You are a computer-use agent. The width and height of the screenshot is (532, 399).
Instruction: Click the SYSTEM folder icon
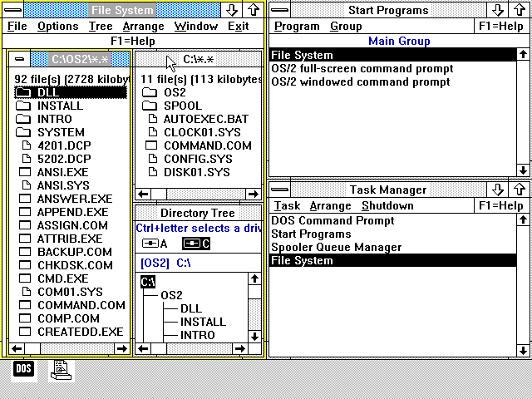pos(23,132)
